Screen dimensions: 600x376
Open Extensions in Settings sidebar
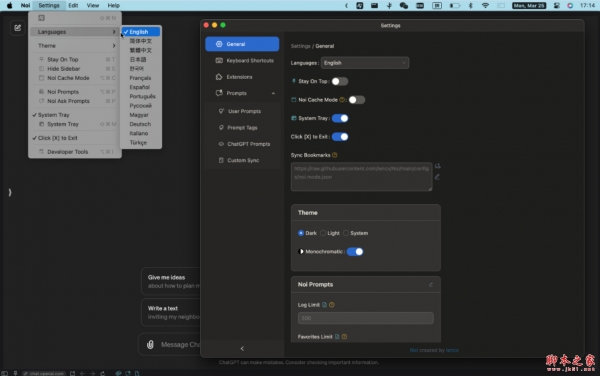[242, 77]
